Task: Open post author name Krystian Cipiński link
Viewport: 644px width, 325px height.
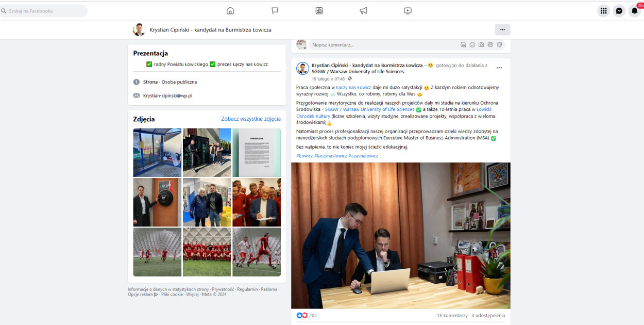Action: (x=367, y=66)
